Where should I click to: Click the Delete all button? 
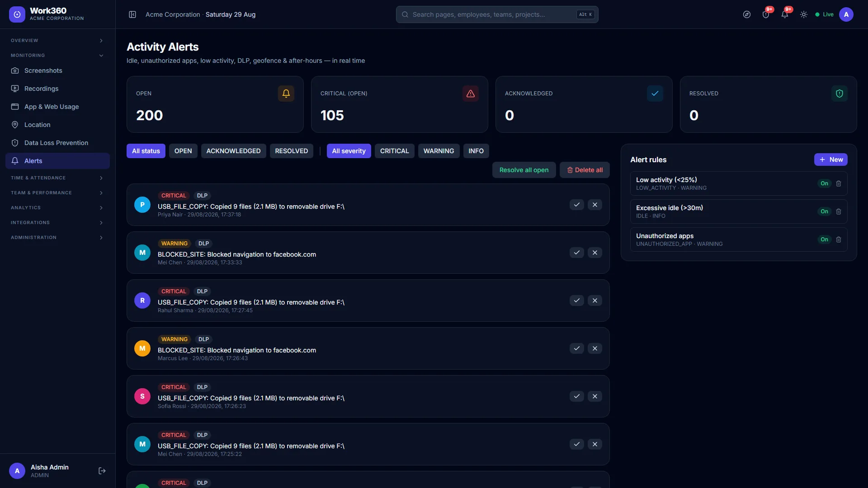tap(585, 170)
